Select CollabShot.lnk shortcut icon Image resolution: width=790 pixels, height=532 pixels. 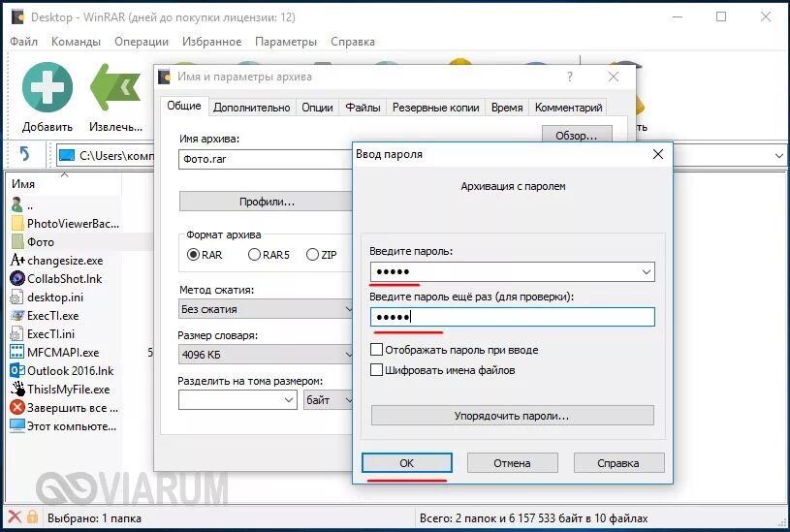(x=17, y=278)
